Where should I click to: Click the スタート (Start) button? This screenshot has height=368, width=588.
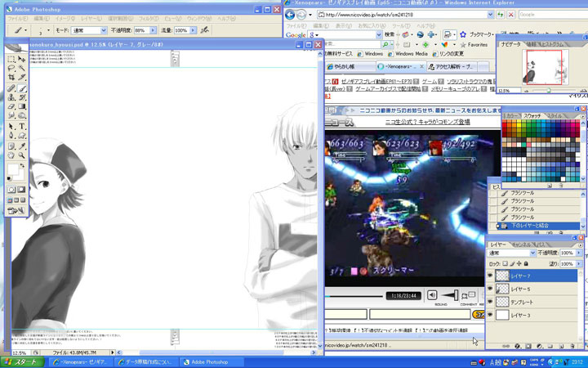click(22, 362)
